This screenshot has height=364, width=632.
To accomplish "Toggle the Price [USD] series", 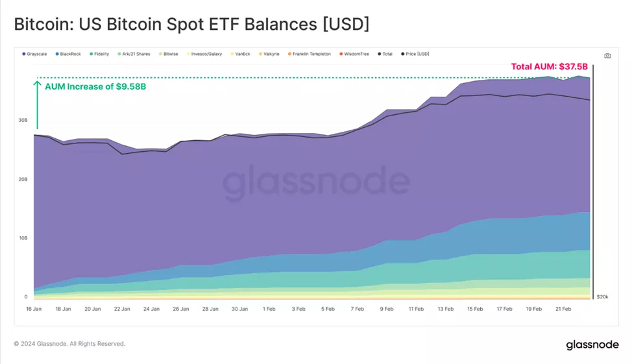I will click(x=415, y=54).
